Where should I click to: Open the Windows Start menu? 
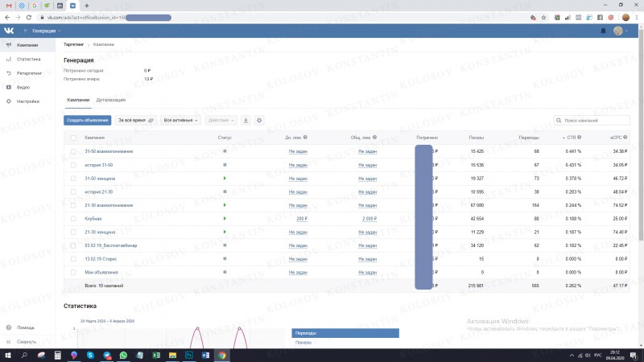pos(7,356)
